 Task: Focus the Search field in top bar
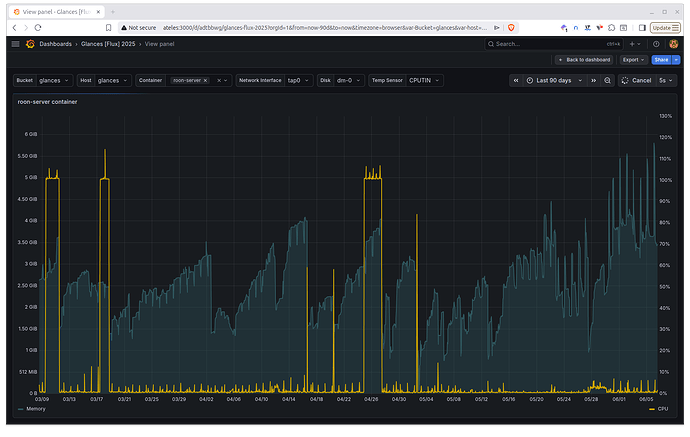(553, 44)
